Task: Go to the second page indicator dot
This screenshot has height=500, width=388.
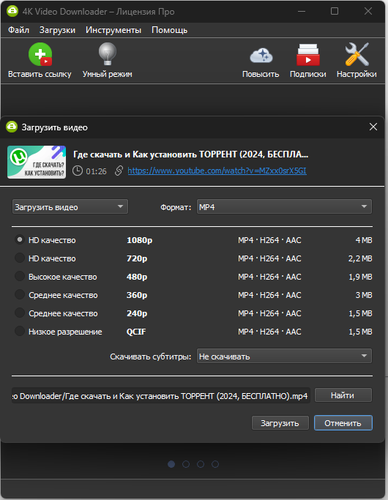Action: 186,464
